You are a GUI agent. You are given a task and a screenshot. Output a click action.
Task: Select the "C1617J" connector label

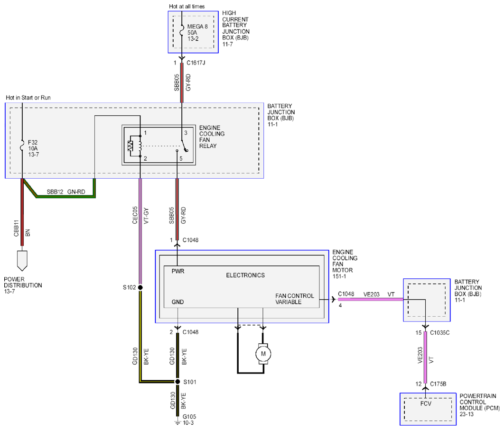(196, 63)
